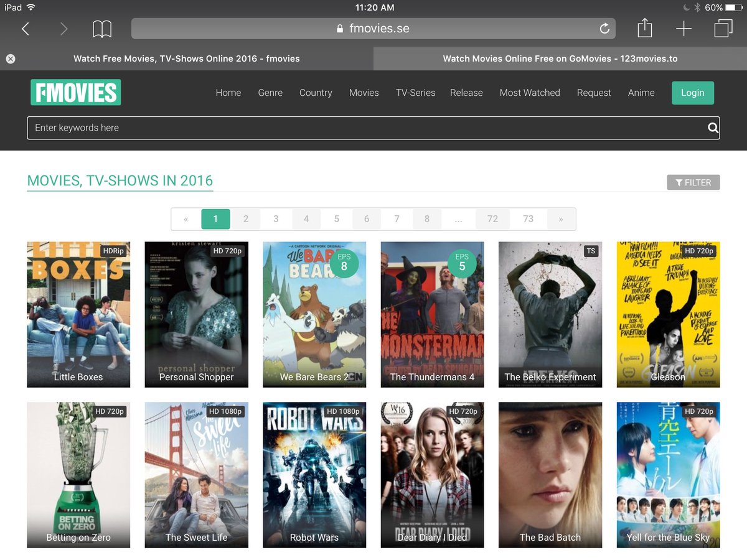Viewport: 747px width, 560px height.
Task: Go to page 4
Action: click(306, 219)
